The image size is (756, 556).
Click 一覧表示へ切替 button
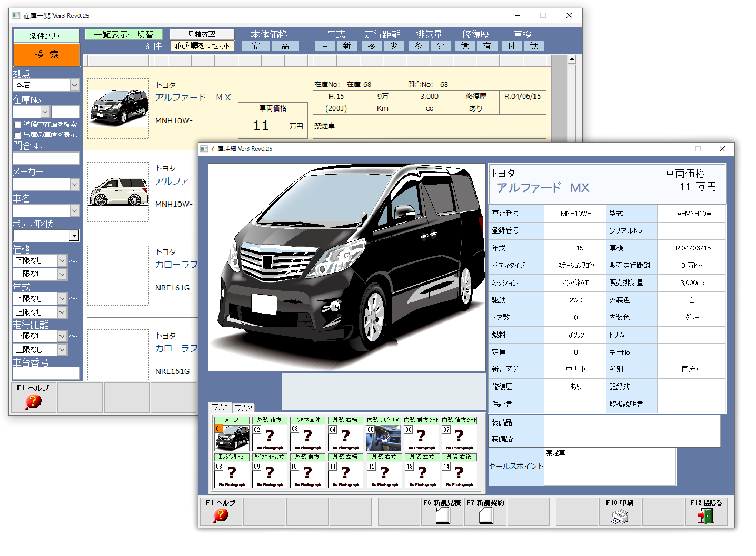point(124,34)
